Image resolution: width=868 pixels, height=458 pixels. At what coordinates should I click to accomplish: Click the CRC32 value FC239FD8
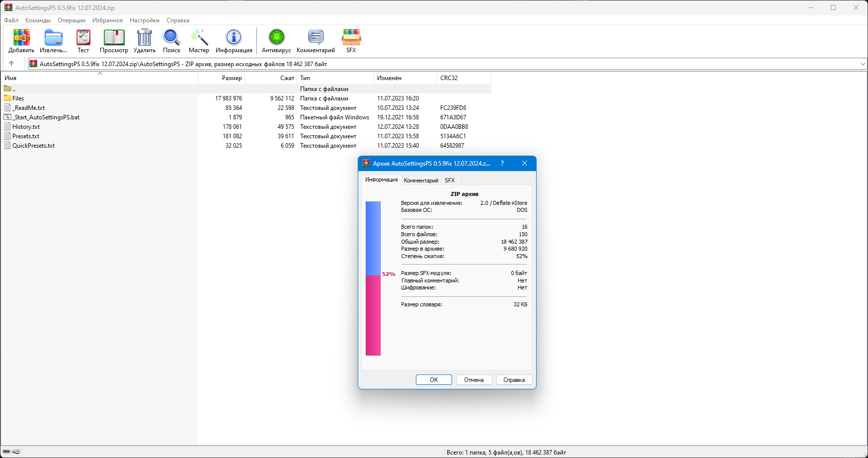(453, 108)
